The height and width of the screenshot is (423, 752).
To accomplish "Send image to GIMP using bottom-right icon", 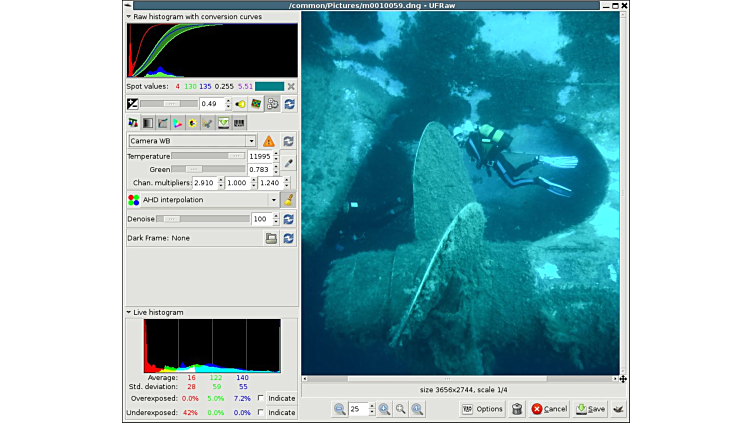I will [618, 409].
